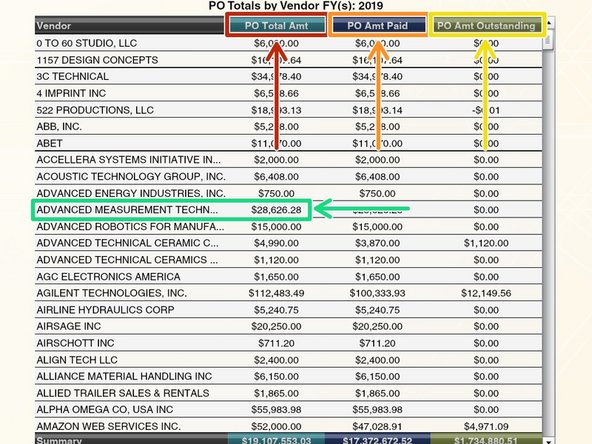The image size is (592, 444).
Task: Select vendor ADVANCED ROBOTICS FOR MANUFA...
Action: click(x=130, y=227)
